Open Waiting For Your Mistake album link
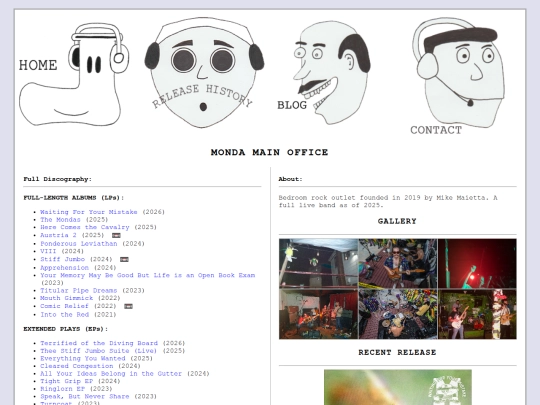Screen dimensions: 540x405 [89, 212]
